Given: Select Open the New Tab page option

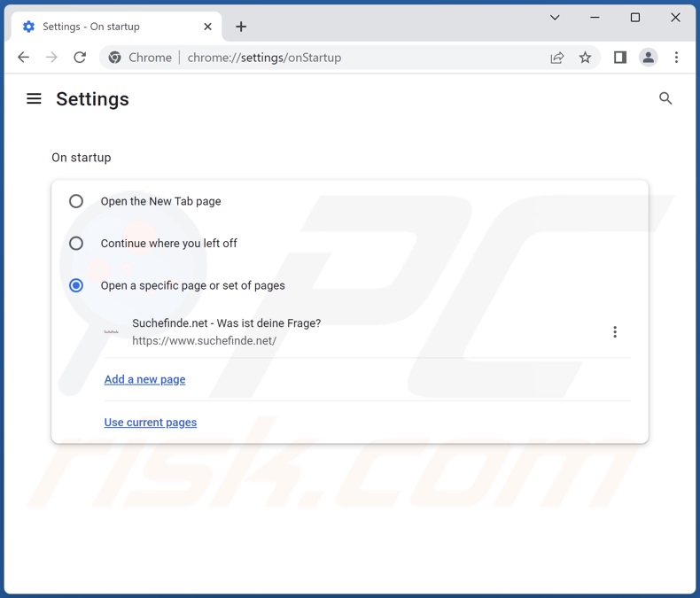Looking at the screenshot, I should point(76,201).
